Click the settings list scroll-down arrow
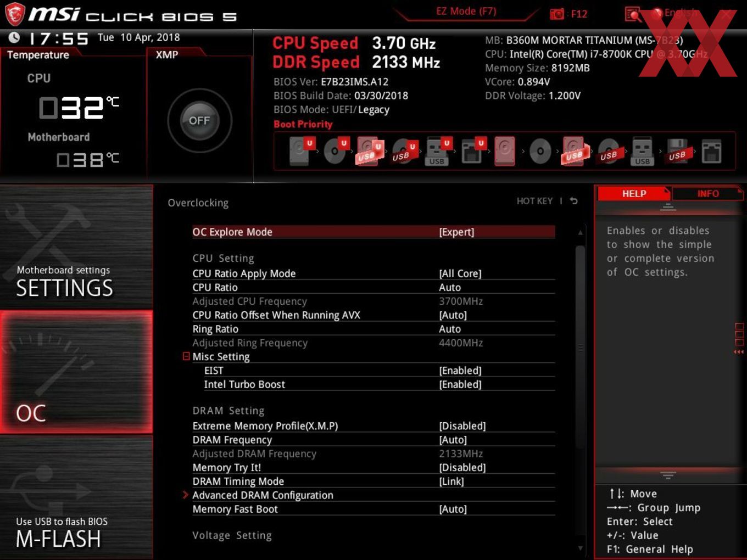Image resolution: width=747 pixels, height=560 pixels. pyautogui.click(x=580, y=548)
